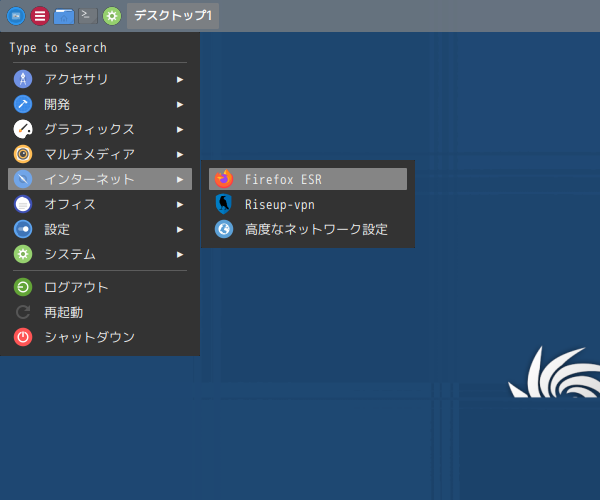
Task: Click the オフィス document icon
Action: click(x=23, y=204)
